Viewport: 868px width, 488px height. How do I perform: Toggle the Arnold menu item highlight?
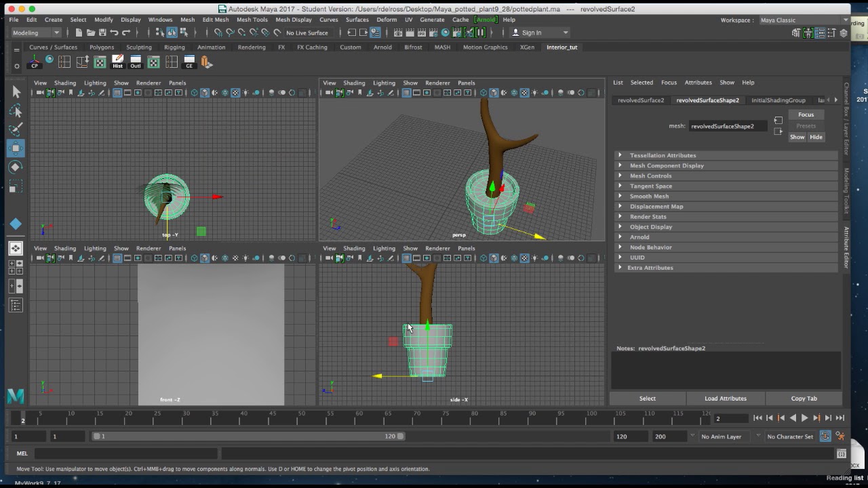click(486, 20)
